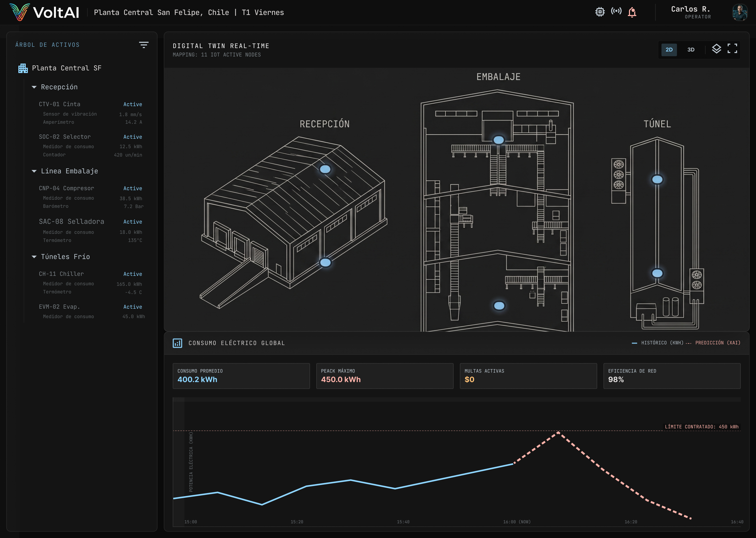Click the Barómetro 7.2 Bar reading
Viewport: 756px width, 538px height.
tap(93, 206)
